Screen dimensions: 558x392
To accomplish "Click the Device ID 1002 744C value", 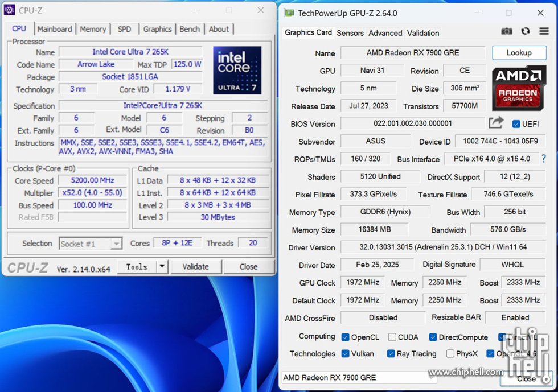I will pos(500,141).
